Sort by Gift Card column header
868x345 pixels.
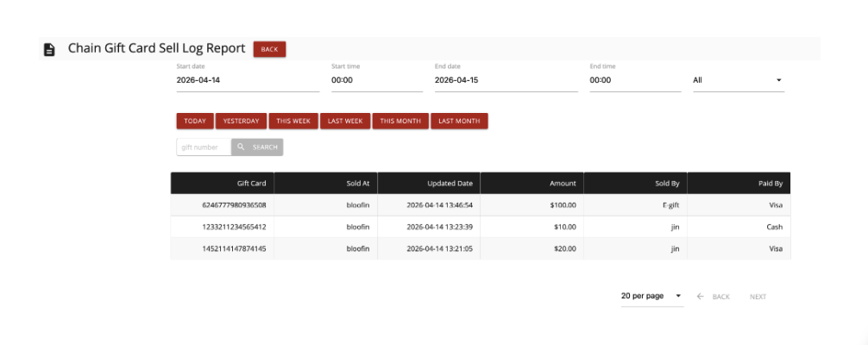[x=222, y=184]
